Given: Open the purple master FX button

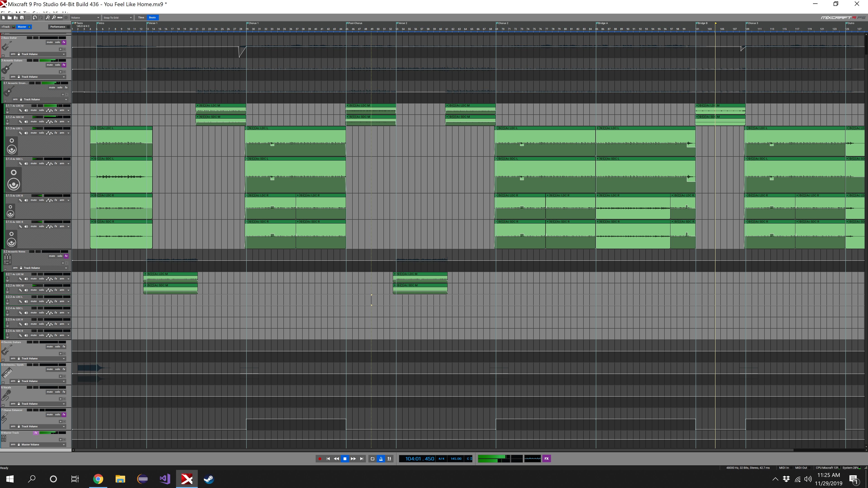Looking at the screenshot, I should pos(546,459).
